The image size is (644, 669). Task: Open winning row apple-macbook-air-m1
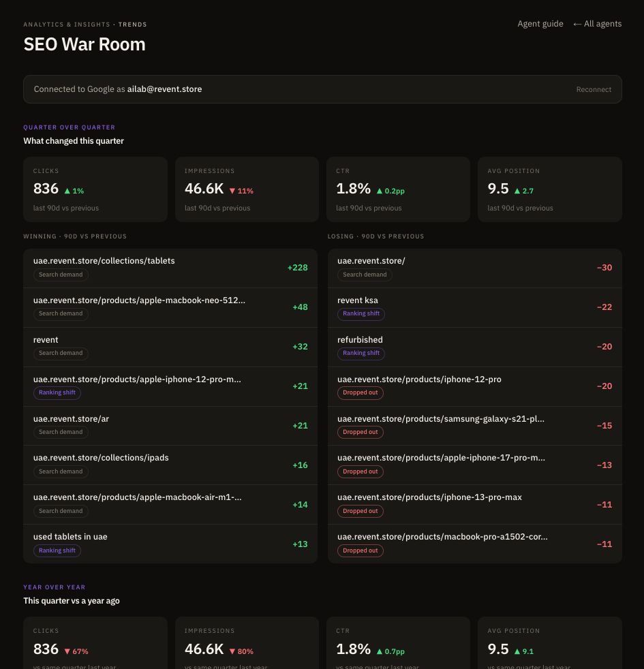(170, 505)
